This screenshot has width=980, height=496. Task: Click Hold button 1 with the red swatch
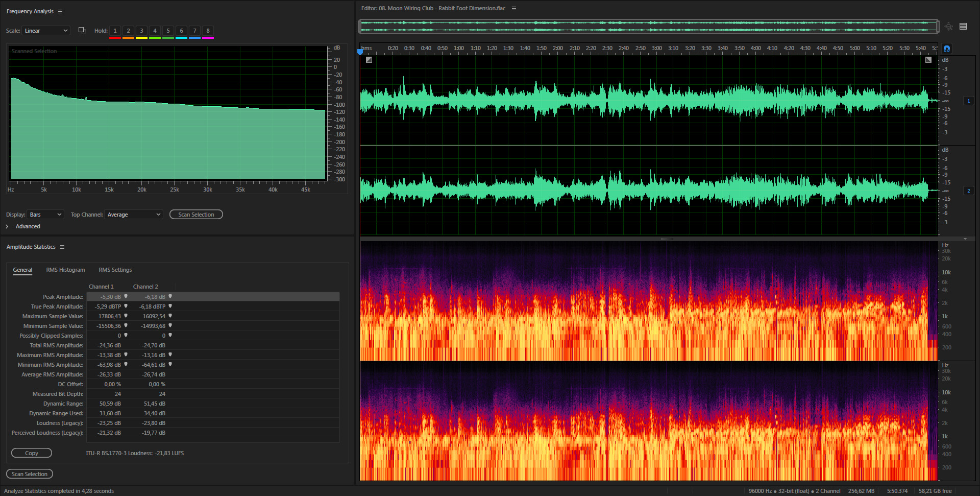pyautogui.click(x=115, y=32)
